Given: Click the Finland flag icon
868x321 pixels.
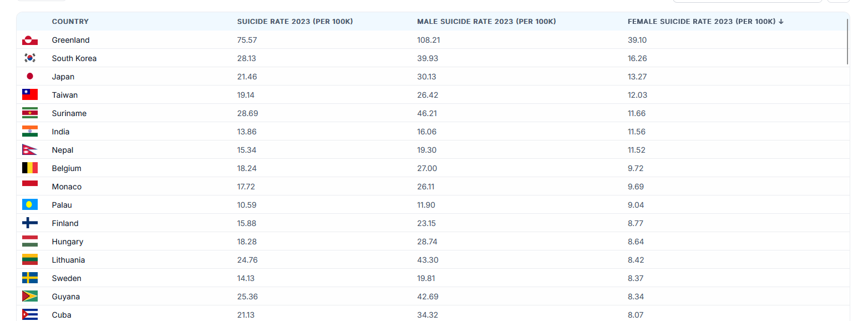Looking at the screenshot, I should pyautogui.click(x=30, y=223).
